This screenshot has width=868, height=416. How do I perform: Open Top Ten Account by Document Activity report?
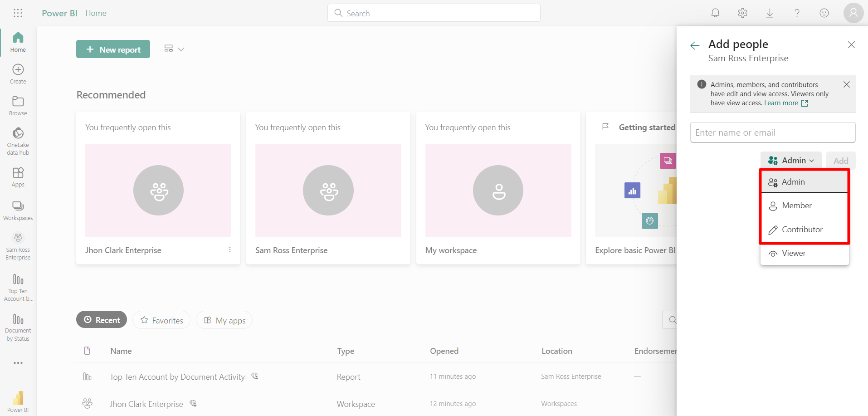tap(177, 377)
